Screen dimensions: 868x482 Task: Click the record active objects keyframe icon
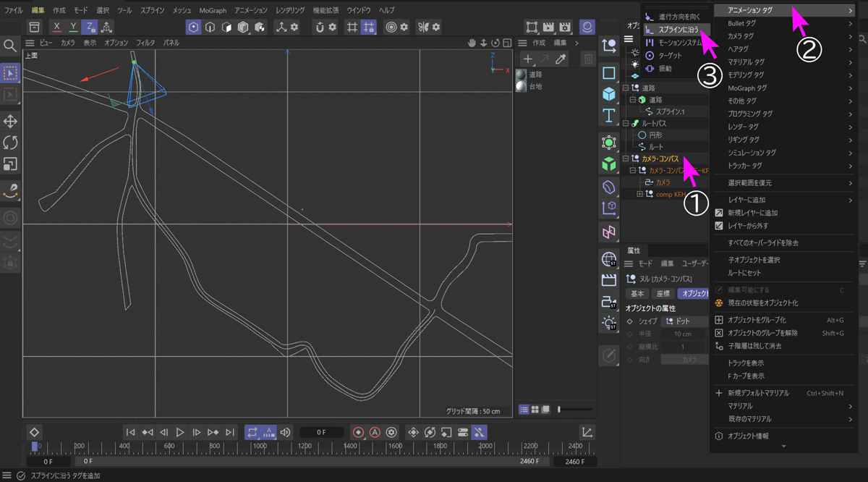[358, 432]
